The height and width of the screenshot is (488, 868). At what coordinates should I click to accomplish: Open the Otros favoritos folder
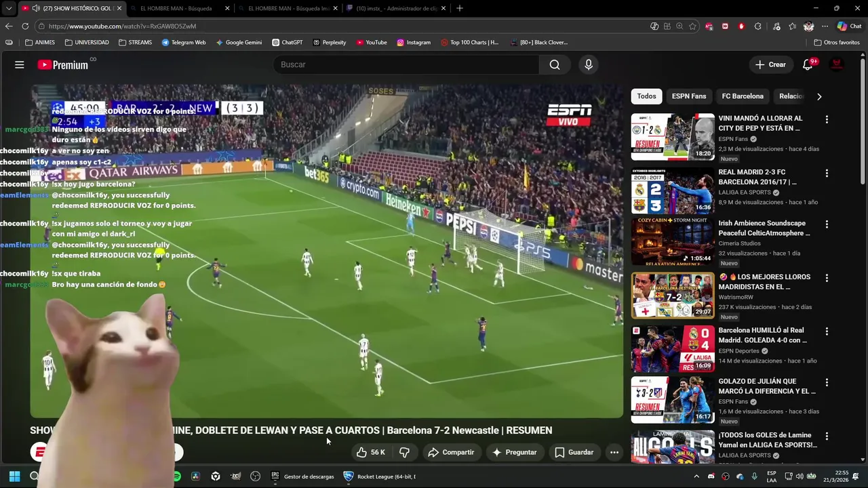837,42
